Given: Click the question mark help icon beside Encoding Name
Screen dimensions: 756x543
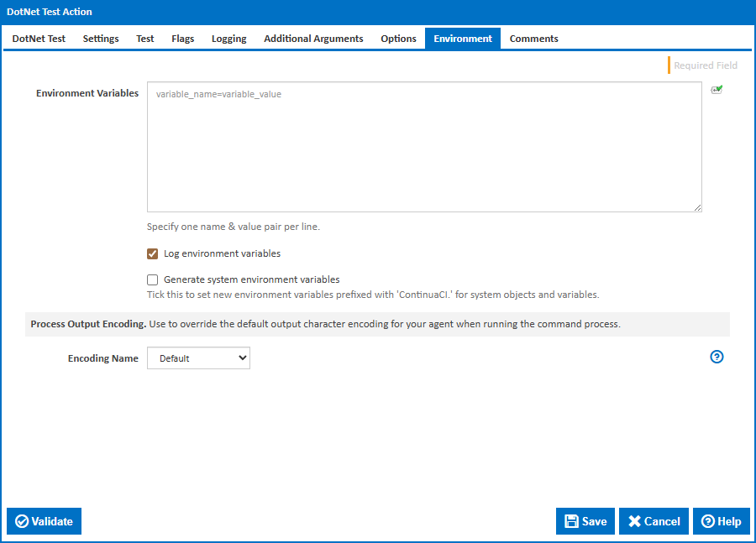Looking at the screenshot, I should pyautogui.click(x=717, y=357).
